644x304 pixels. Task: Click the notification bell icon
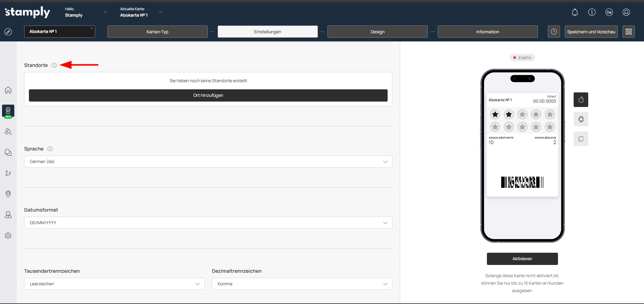tap(575, 13)
